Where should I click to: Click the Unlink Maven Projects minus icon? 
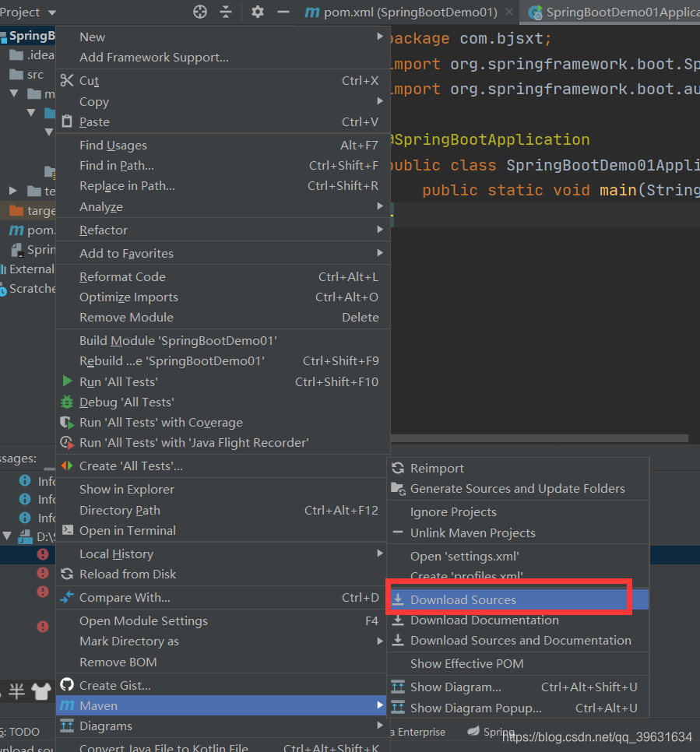[x=398, y=532]
